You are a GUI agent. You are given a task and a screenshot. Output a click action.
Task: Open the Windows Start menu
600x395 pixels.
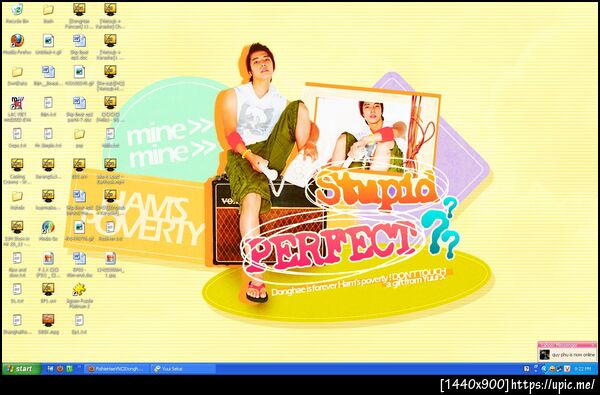[21, 369]
